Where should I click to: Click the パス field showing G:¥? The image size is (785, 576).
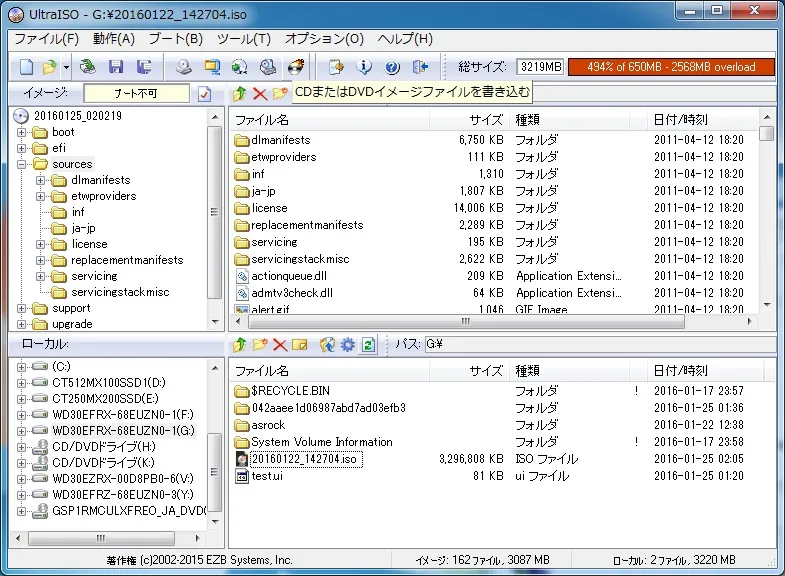(600, 344)
